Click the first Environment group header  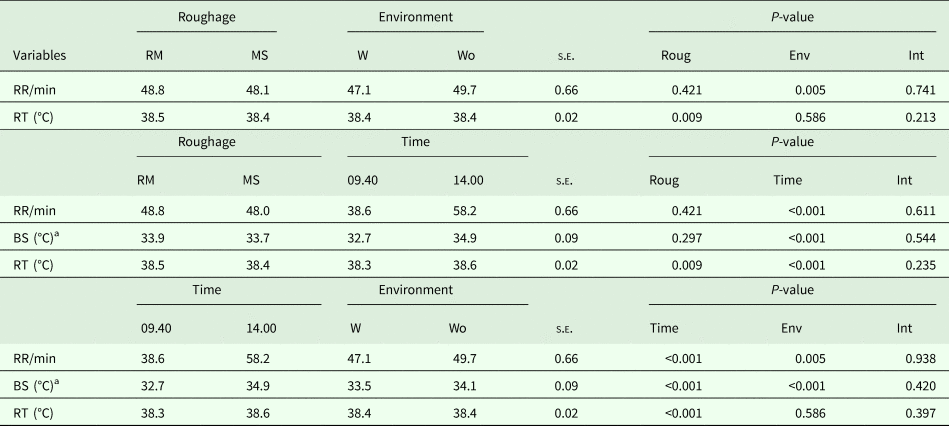415,18
